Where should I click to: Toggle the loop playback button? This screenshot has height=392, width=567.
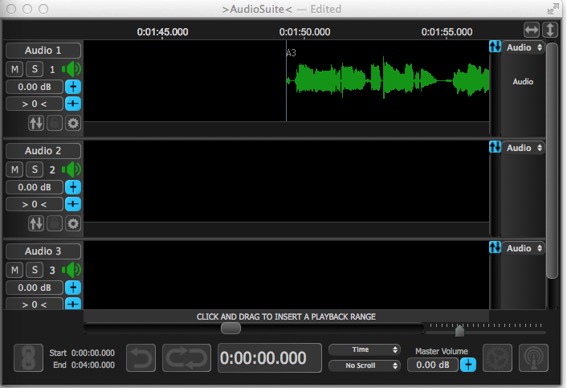[x=187, y=358]
